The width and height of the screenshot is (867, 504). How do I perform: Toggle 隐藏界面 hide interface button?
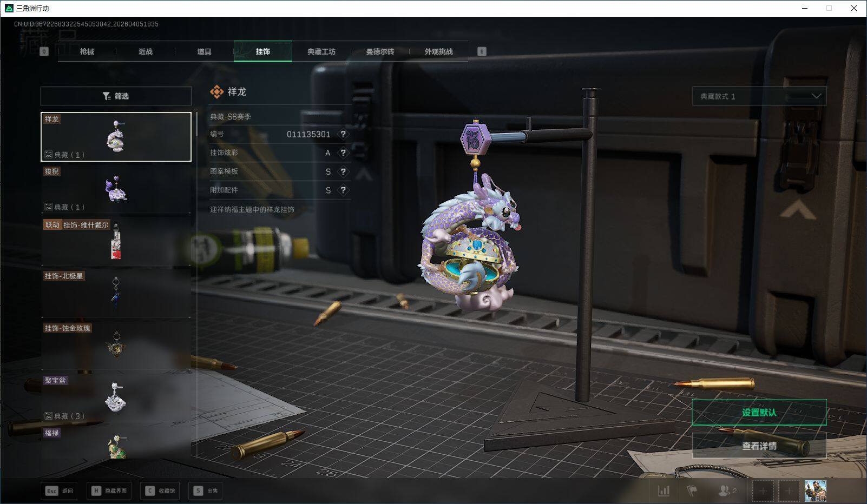109,491
